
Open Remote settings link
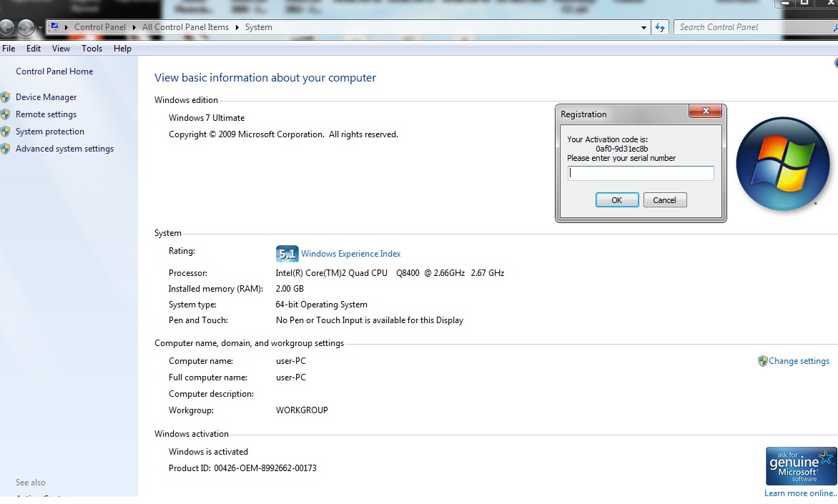tap(46, 114)
